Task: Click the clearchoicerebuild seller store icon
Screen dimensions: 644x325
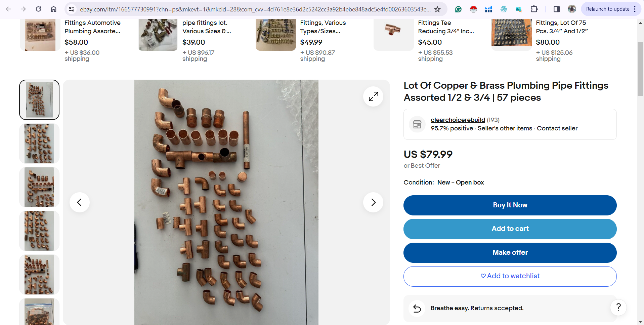Action: coord(417,124)
